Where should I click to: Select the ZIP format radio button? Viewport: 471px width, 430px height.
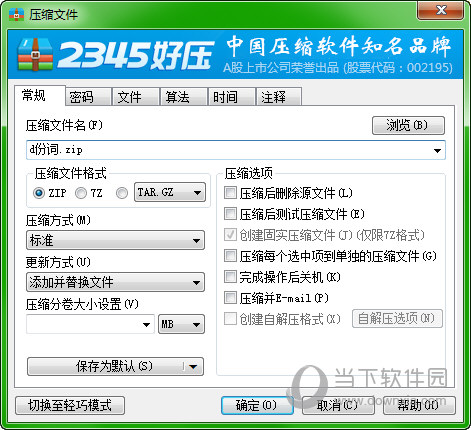[x=39, y=193]
